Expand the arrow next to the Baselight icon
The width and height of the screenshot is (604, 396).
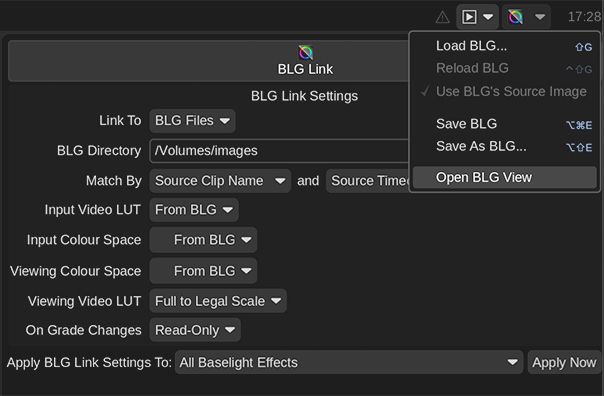(540, 17)
